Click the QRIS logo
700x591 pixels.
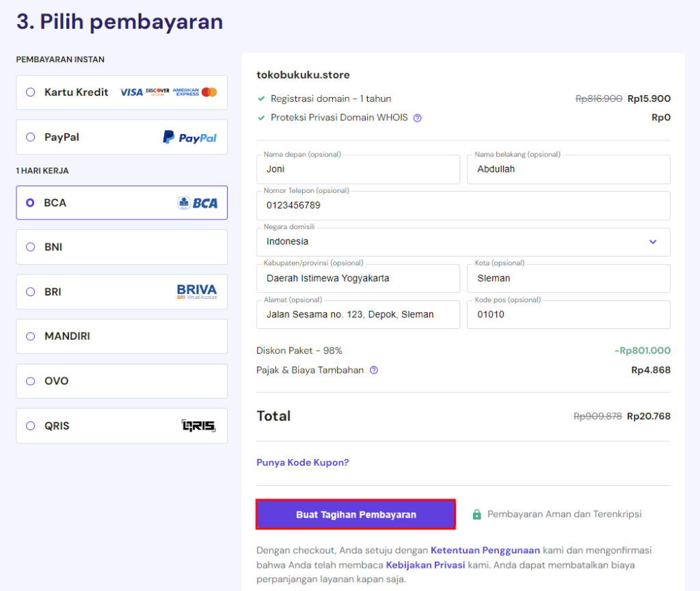coord(198,426)
